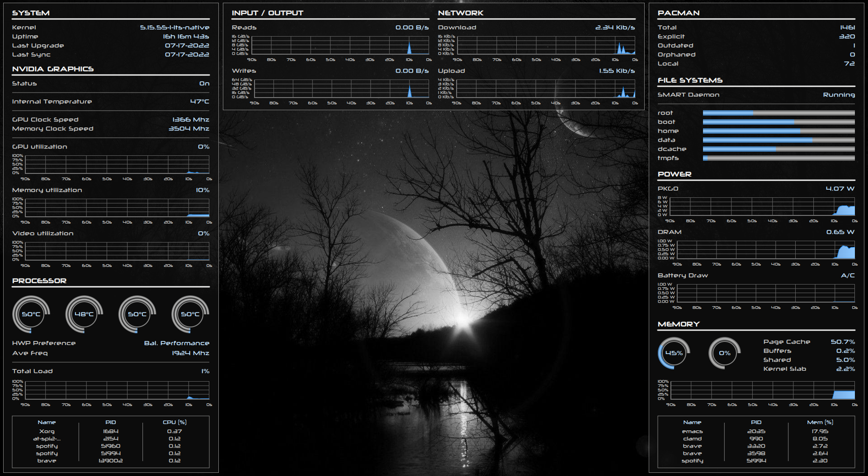
Task: Click the Video utilization graph
Action: click(117, 251)
